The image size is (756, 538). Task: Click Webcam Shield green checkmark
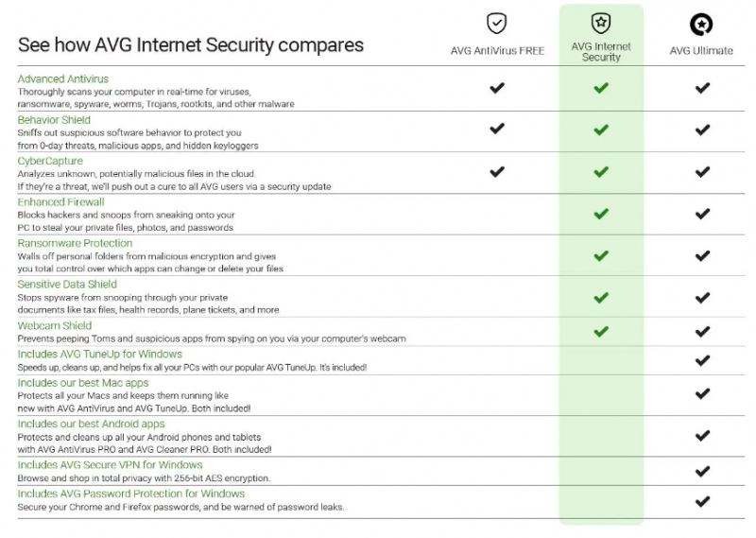(601, 331)
